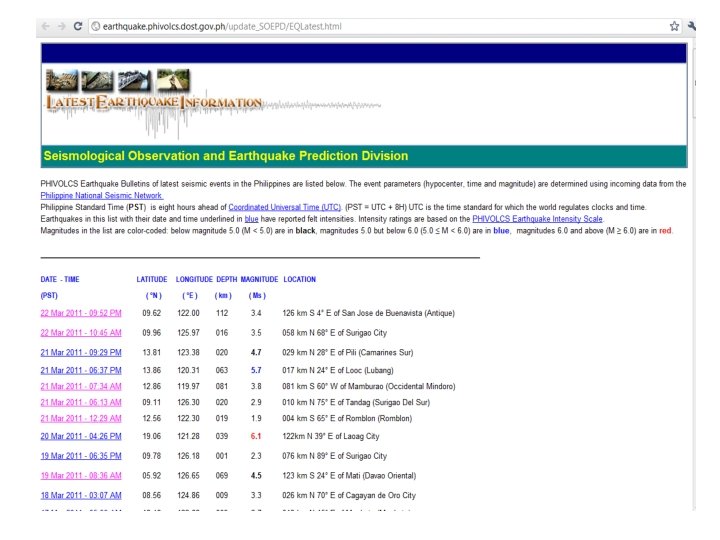Click the location '017 km N 24° E of Looc (Lubang)'

pyautogui.click(x=338, y=370)
